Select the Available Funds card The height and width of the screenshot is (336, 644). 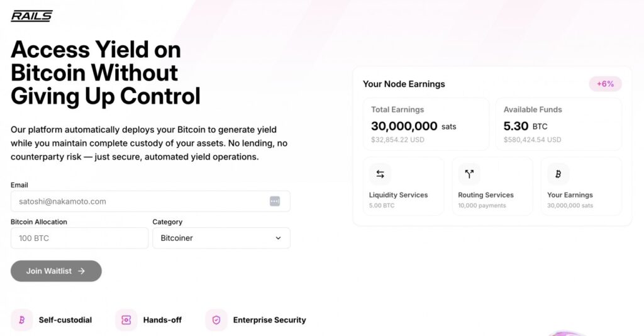pyautogui.click(x=558, y=124)
